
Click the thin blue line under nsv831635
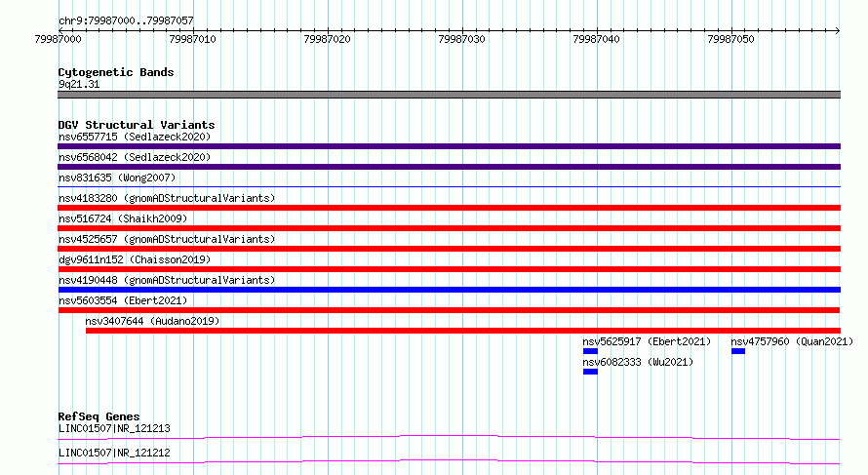click(449, 187)
